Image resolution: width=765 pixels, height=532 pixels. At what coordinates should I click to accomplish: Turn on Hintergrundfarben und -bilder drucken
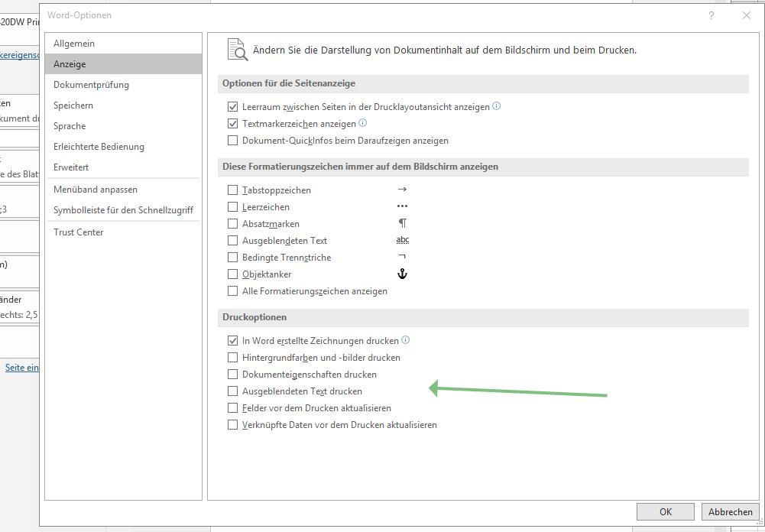pos(233,358)
